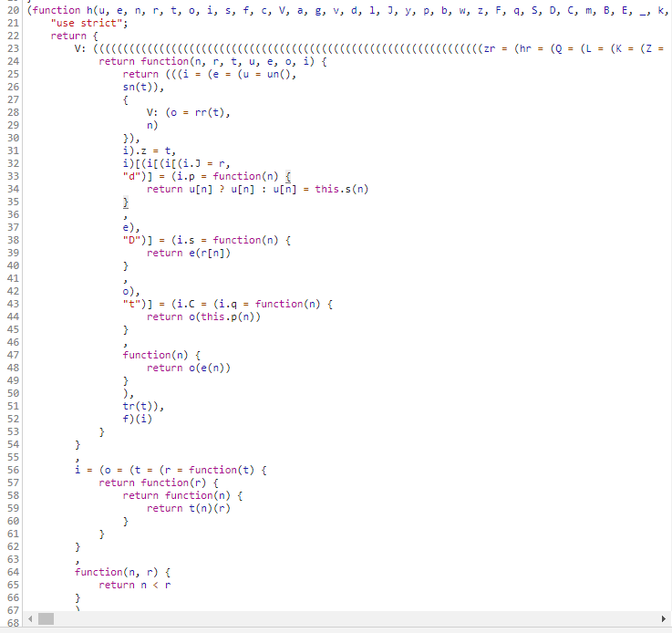Click "zr = (hr = (Q = (L" assignment text

[x=537, y=49]
